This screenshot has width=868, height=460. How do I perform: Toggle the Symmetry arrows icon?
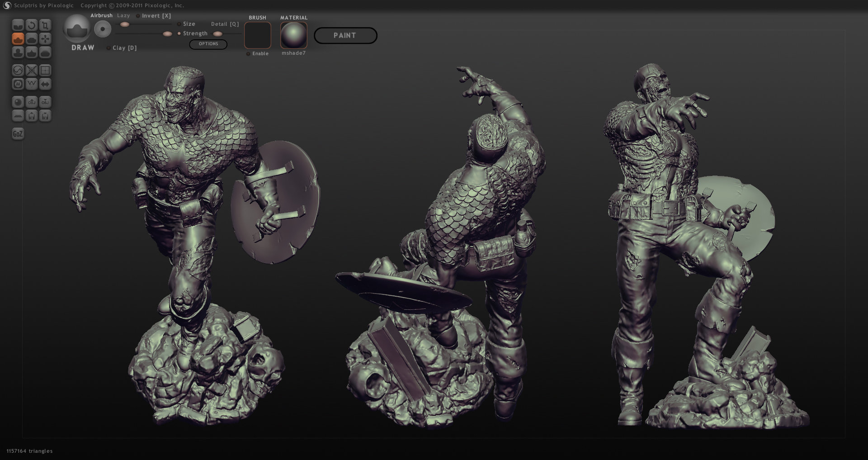point(46,84)
